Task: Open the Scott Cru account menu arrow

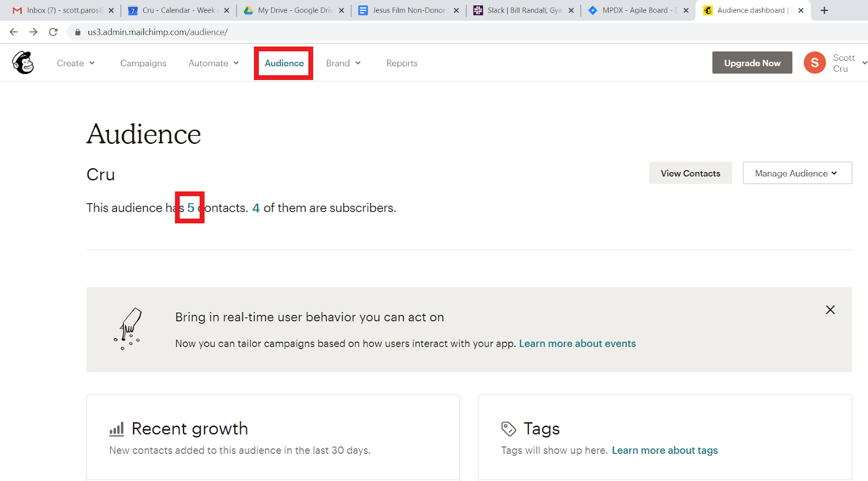Action: pyautogui.click(x=864, y=63)
